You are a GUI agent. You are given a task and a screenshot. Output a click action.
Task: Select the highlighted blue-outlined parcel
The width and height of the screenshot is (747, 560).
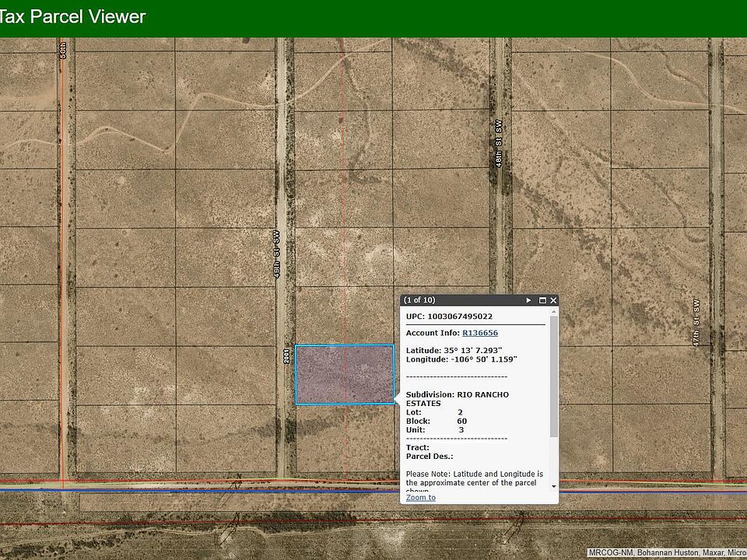[x=344, y=375]
